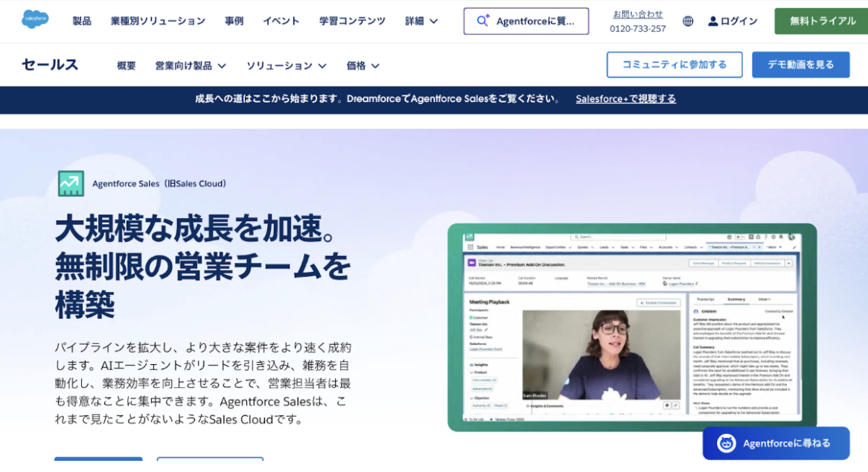Select the 概要 tab in Sales navigation

coord(127,66)
